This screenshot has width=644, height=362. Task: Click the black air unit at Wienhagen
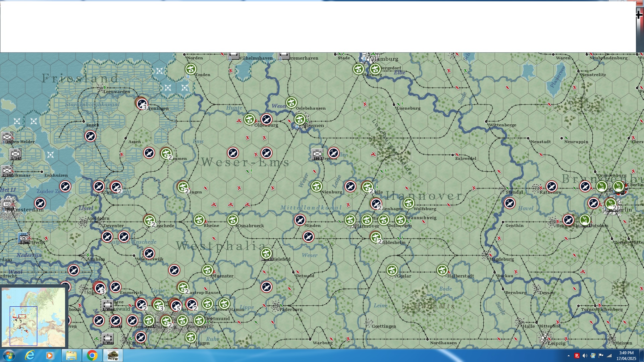(376, 204)
